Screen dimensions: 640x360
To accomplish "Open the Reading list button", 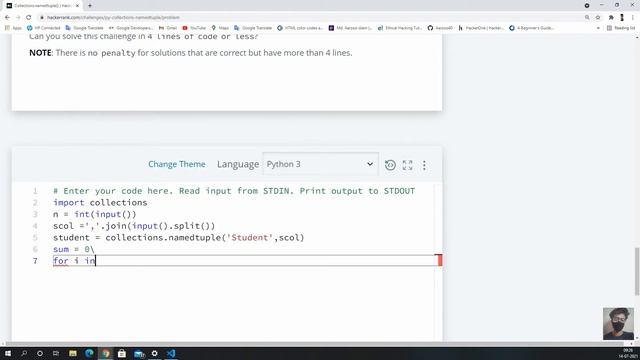I will click(x=621, y=28).
